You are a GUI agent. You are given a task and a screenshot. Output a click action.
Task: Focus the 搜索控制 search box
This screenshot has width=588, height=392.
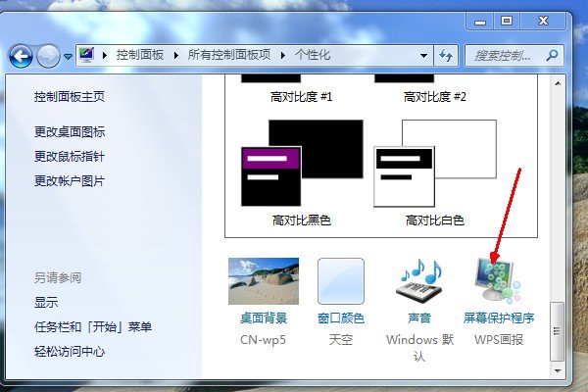(x=514, y=56)
